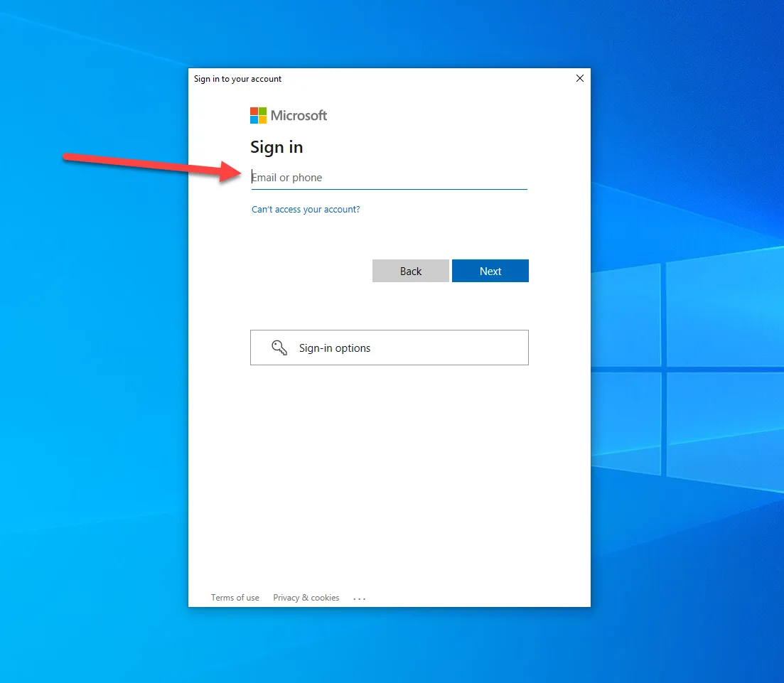784x683 pixels.
Task: Open Sign-in options
Action: tap(389, 348)
